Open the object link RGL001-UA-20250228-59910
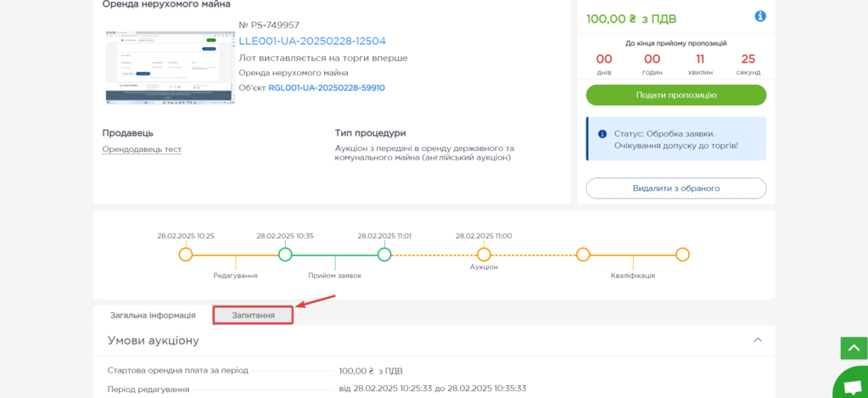868x398 pixels. point(326,87)
